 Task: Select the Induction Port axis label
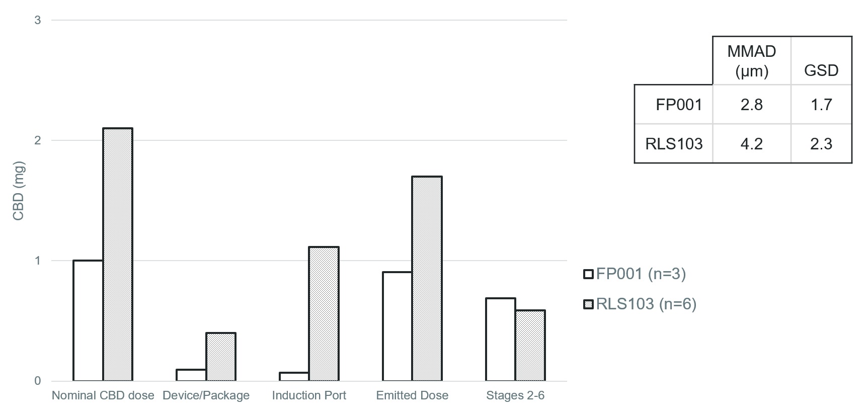point(309,395)
